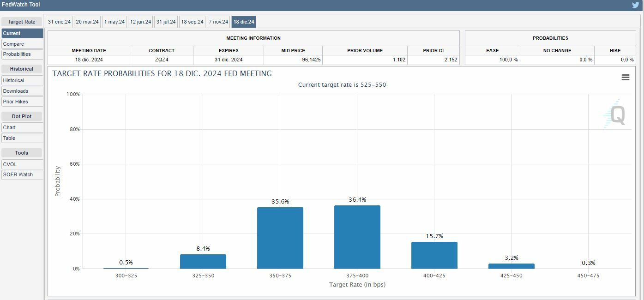The height and width of the screenshot is (300, 644).
Task: Open the 12 jun.24 meeting tab
Action: (140, 22)
